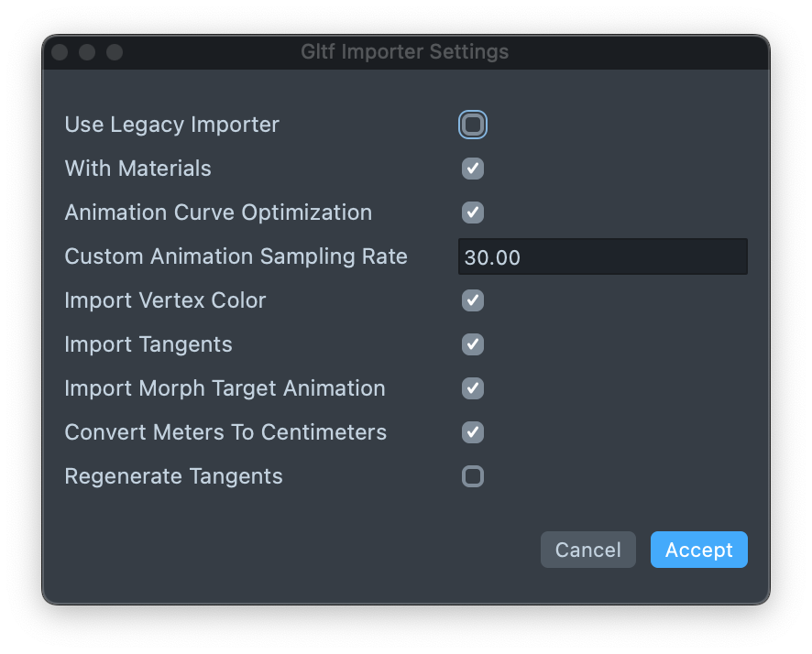Click the Convert Meters To Centimeters label
Image resolution: width=812 pixels, height=654 pixels.
click(x=225, y=432)
